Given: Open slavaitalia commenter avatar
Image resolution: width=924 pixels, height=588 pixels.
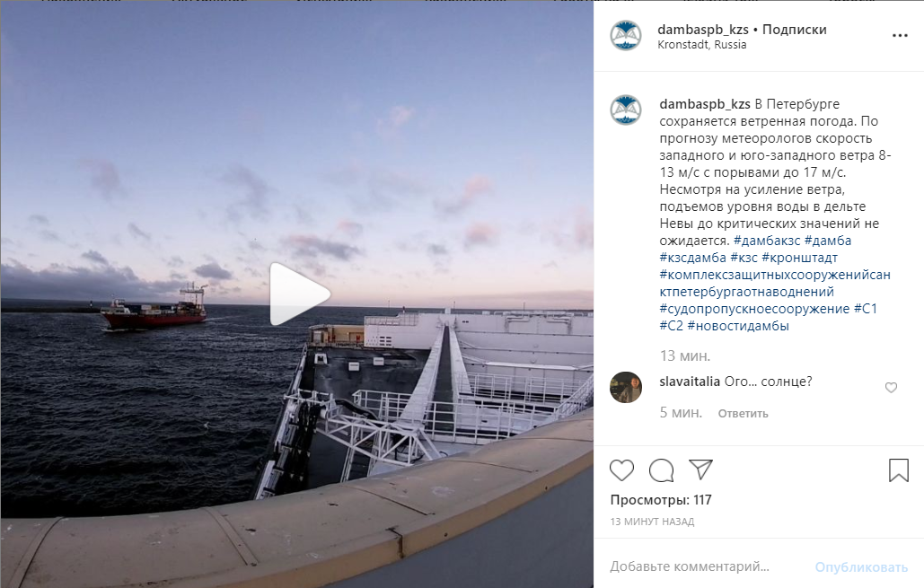Looking at the screenshot, I should pos(625,387).
